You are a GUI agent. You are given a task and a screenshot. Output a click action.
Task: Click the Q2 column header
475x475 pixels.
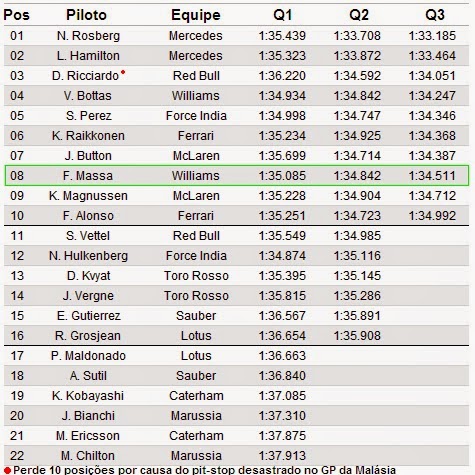(359, 15)
